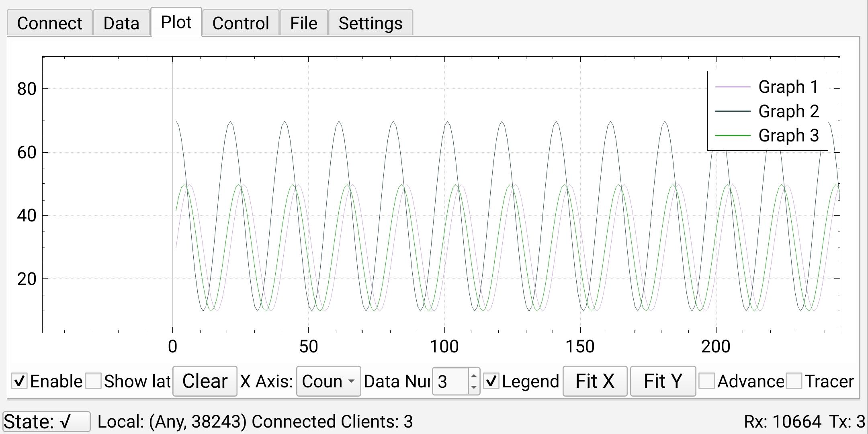Turn on the Tracer checkbox
868x434 pixels.
click(794, 381)
